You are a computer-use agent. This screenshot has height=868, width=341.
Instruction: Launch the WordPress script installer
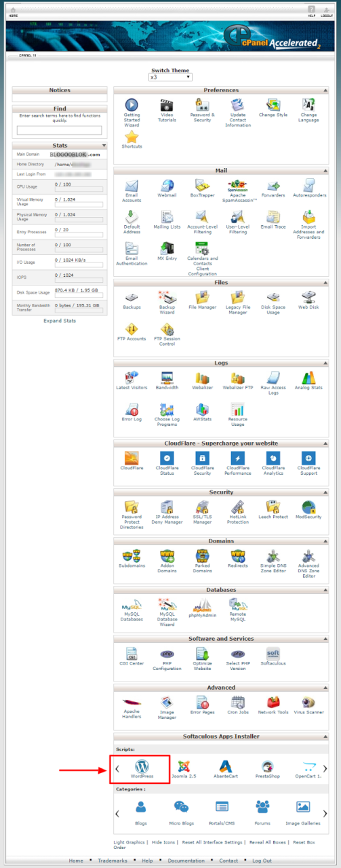point(142,768)
